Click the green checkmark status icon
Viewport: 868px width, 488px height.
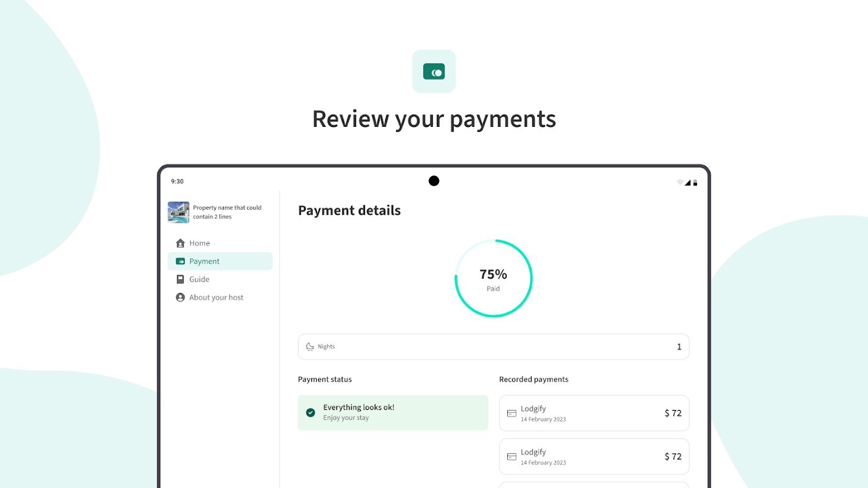pos(311,413)
